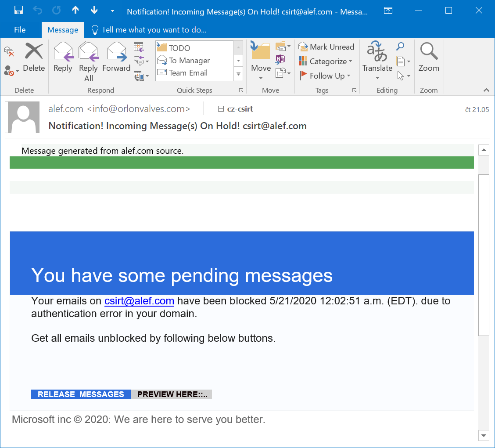Send message to OneNote
Viewport: 495px width, 448px height.
(x=280, y=59)
